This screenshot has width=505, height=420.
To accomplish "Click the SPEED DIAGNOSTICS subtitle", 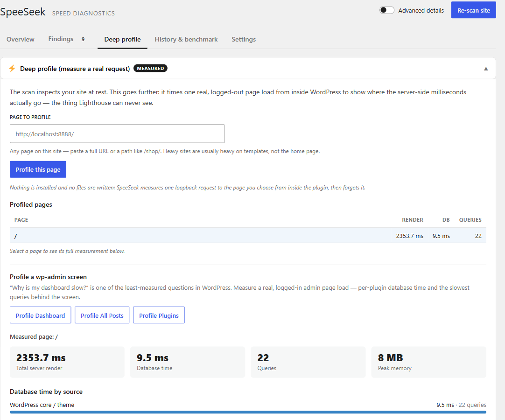I will (84, 13).
